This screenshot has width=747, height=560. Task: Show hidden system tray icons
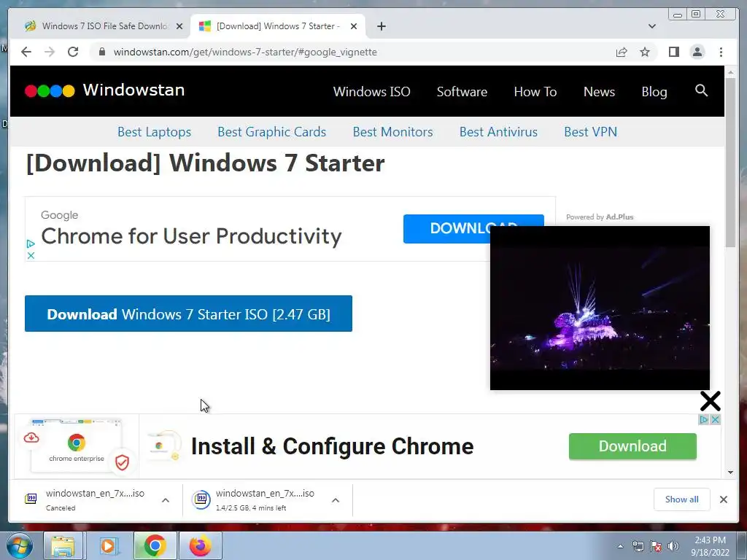click(620, 546)
